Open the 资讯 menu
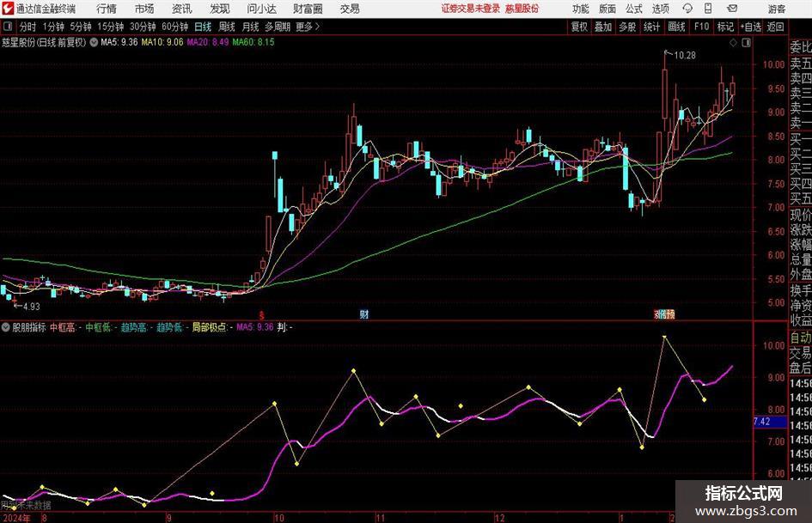Screen dimensions: 812x523 pyautogui.click(x=182, y=9)
